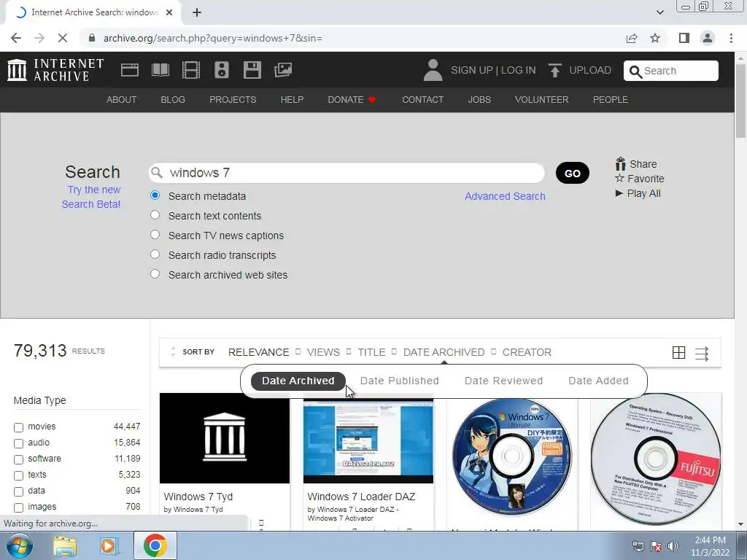Open the BLOG nav link
This screenshot has height=560, width=747.
coord(173,99)
